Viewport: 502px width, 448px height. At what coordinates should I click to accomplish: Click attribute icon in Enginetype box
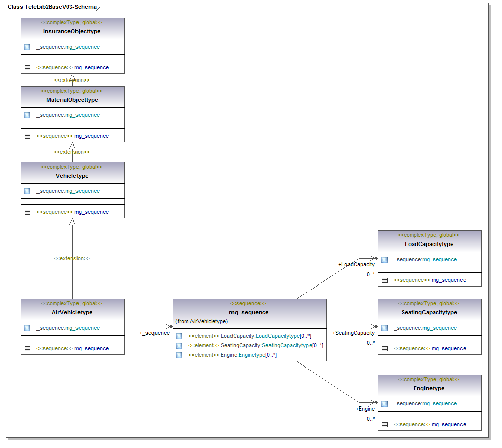[384, 404]
